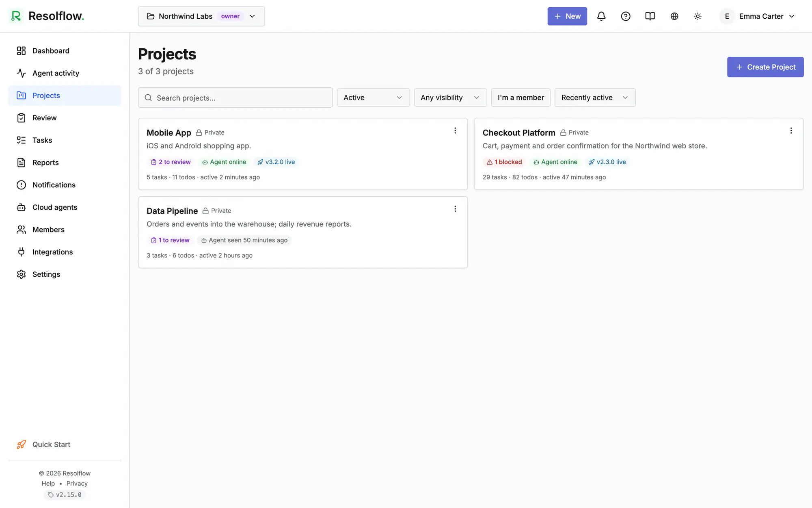The width and height of the screenshot is (812, 508).
Task: Expand the Northwind Labs workspace switcher
Action: 201,16
